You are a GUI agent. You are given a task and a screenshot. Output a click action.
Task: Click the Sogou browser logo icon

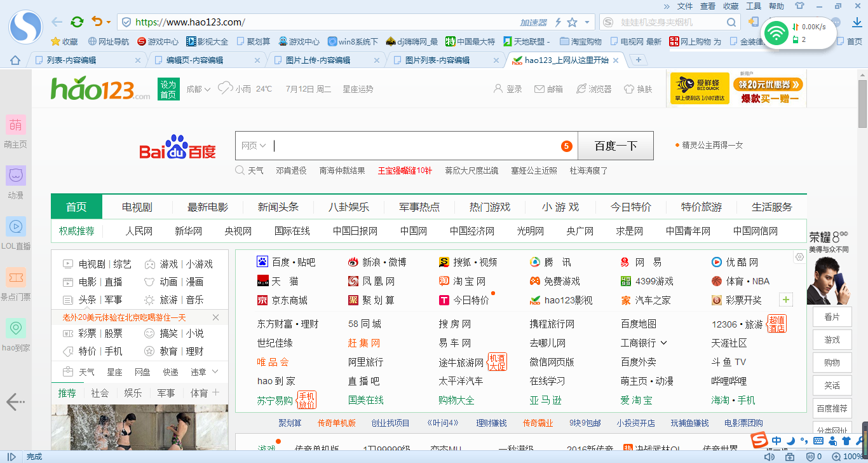coord(25,27)
